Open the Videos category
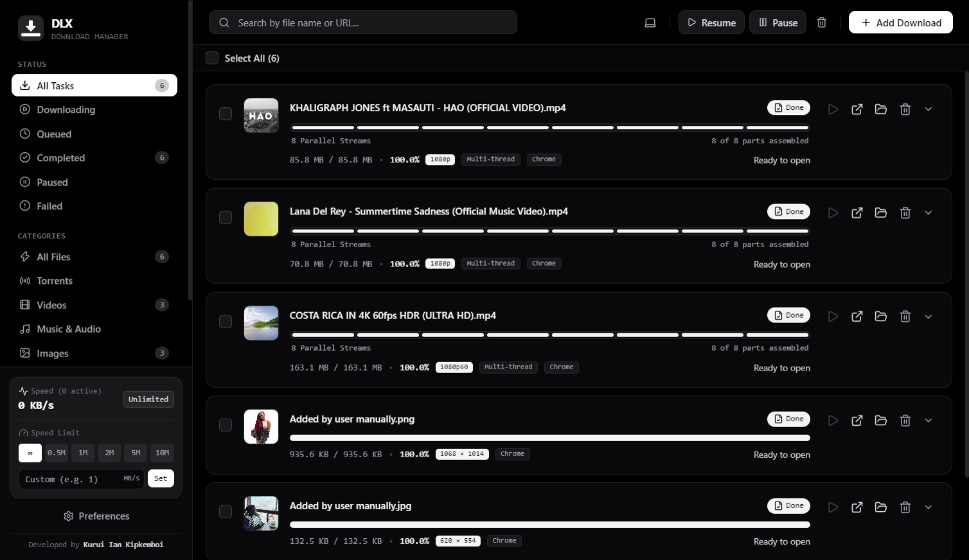This screenshot has height=560, width=969. point(94,304)
